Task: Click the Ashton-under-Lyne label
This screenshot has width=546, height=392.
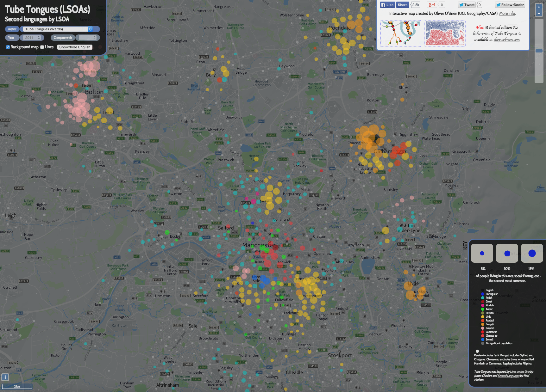Action: [x=408, y=228]
